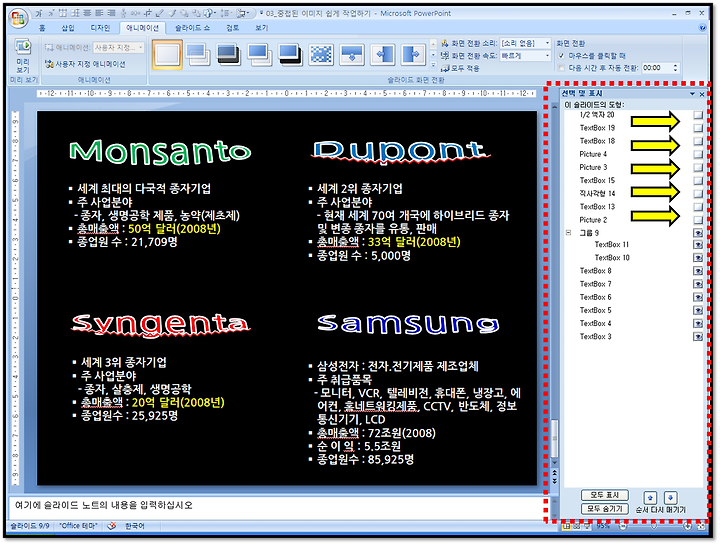This screenshot has width=720, height=545.
Task: Apply the cut through black transition
Action: tap(291, 55)
